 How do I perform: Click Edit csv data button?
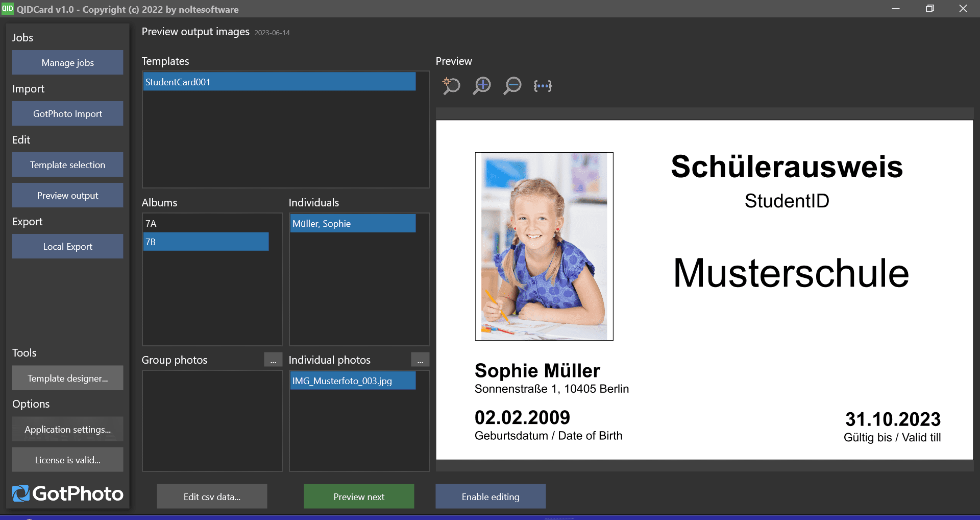tap(212, 497)
